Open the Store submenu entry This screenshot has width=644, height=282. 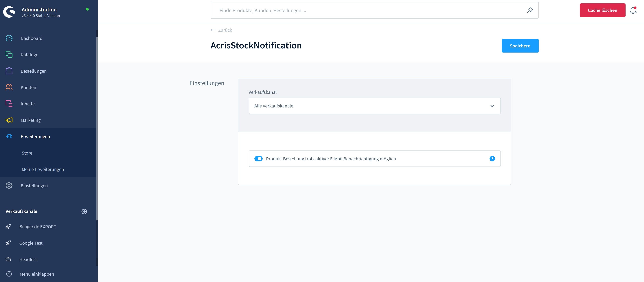coord(48,153)
